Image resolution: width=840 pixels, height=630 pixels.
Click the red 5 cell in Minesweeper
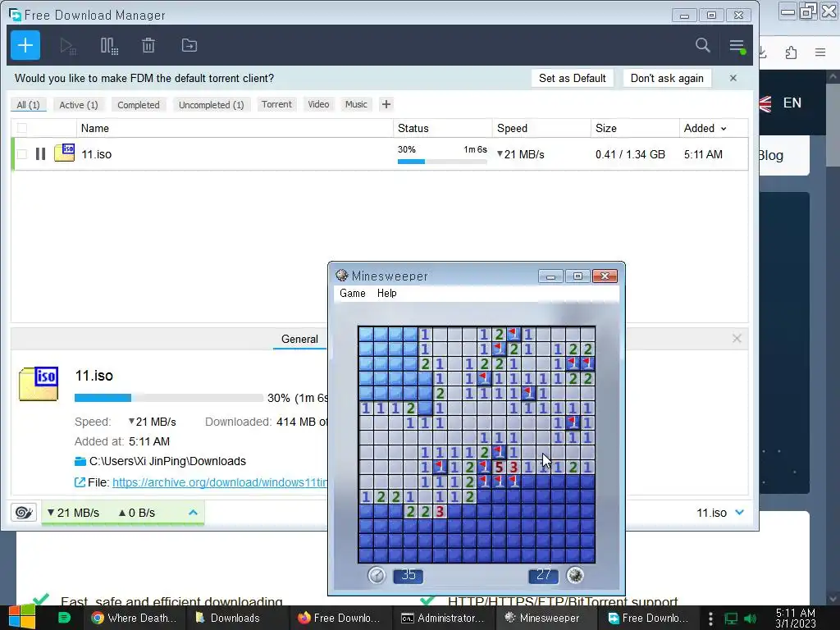click(500, 467)
